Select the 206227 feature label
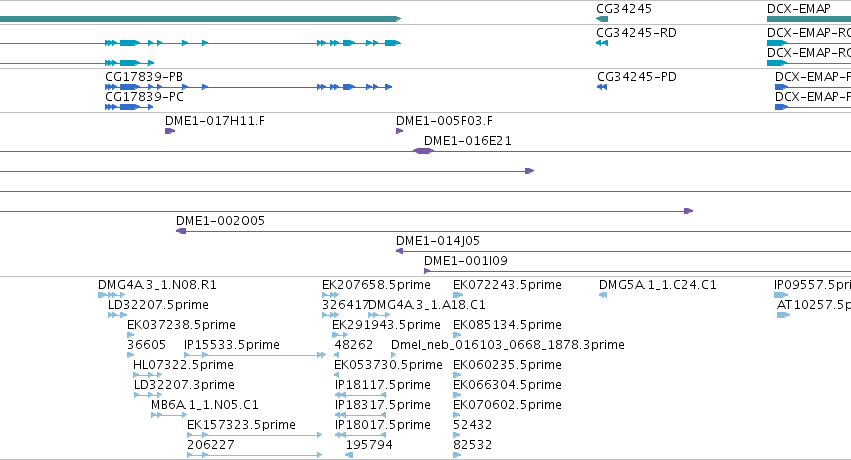The height and width of the screenshot is (460, 851). 211,445
